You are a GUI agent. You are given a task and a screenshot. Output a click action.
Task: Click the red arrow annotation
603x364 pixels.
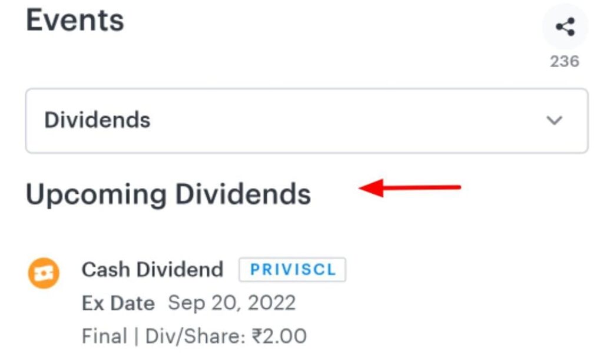410,188
